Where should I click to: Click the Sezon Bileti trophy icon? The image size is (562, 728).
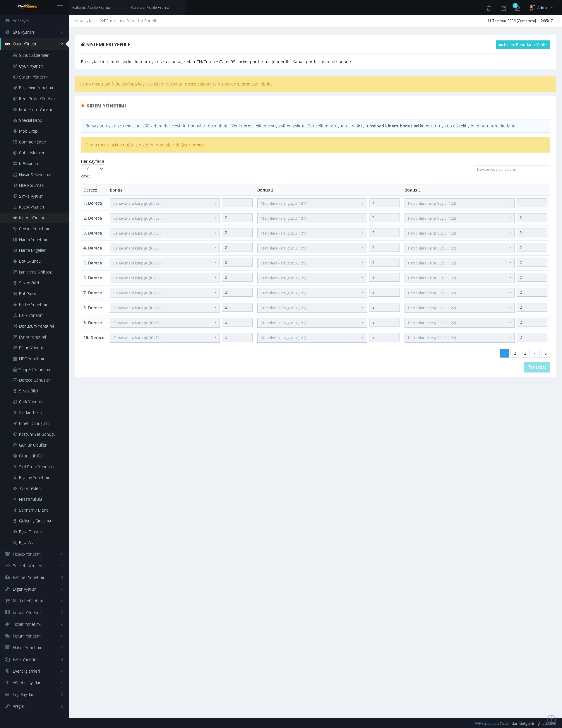click(15, 283)
